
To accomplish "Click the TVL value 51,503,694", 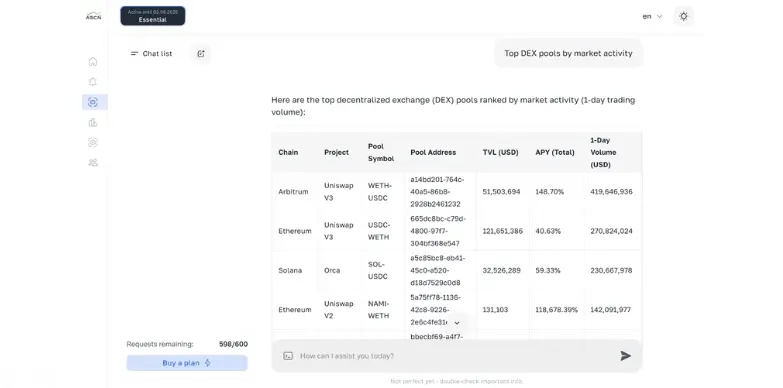I will 501,192.
